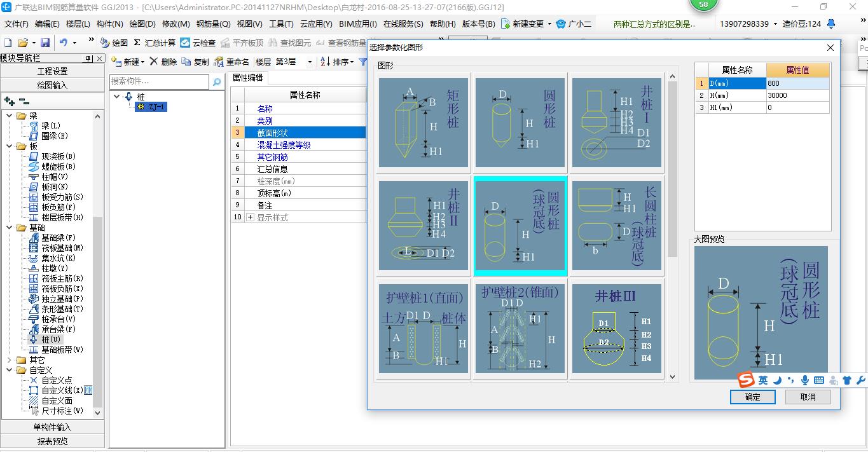Click the Save disk icon
Image resolution: width=868 pixels, height=452 pixels.
45,43
